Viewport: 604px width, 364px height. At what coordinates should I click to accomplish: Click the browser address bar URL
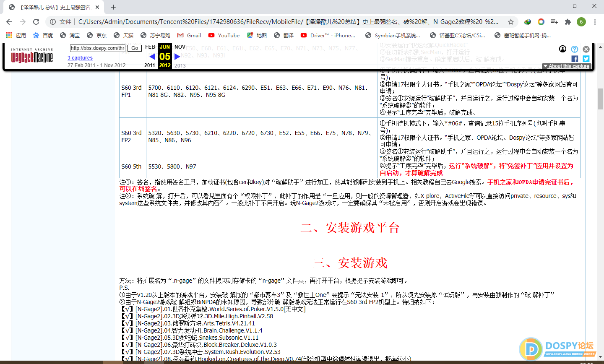[289, 22]
